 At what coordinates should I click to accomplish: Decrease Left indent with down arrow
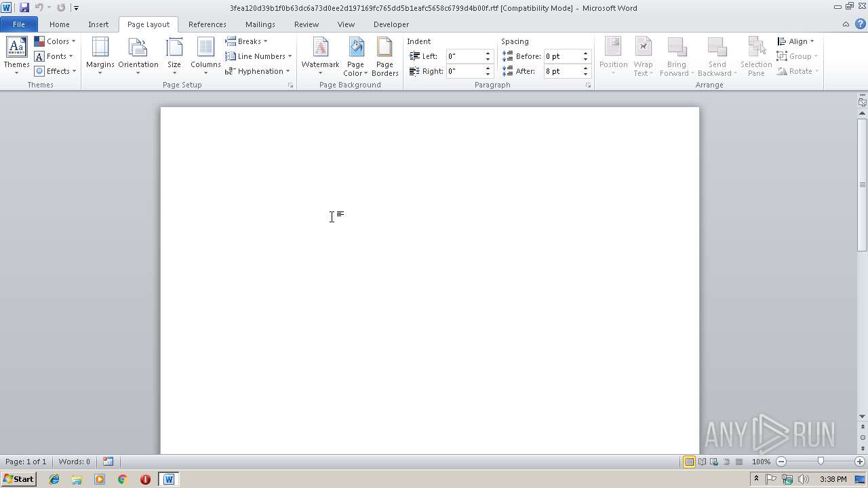tap(488, 60)
